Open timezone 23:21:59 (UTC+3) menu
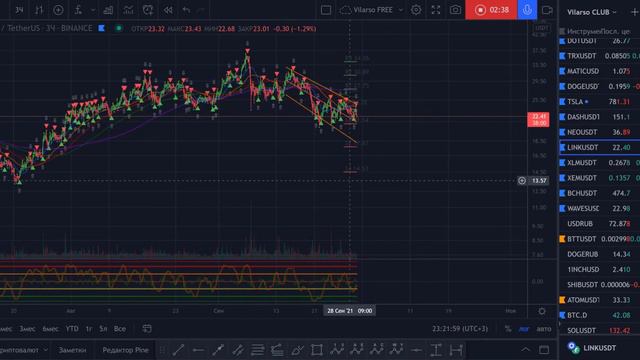Screen dimensions: 640x360 (460, 329)
